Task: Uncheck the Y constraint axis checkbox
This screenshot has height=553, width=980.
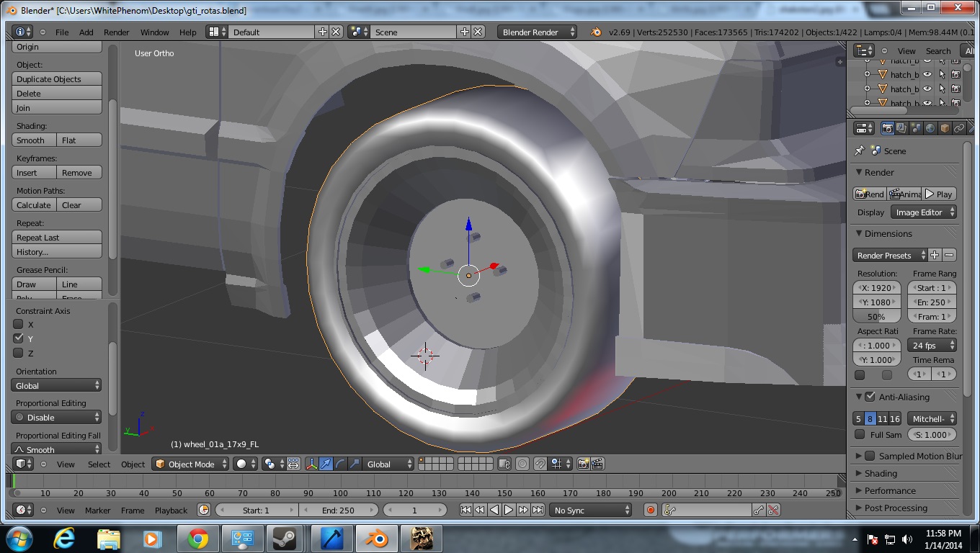Action: point(19,338)
